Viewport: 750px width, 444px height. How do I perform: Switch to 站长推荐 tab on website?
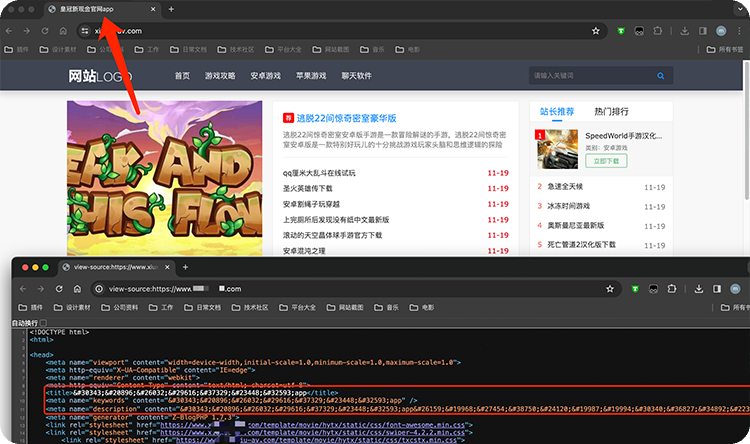point(557,112)
